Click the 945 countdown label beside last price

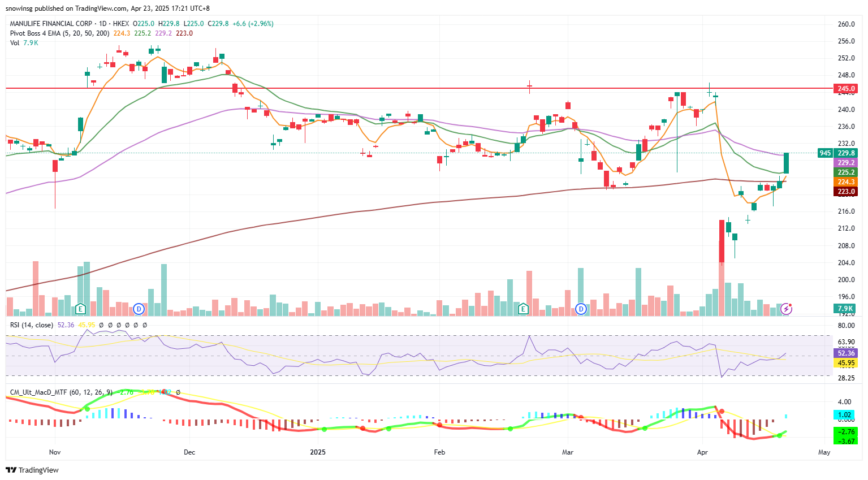(826, 153)
